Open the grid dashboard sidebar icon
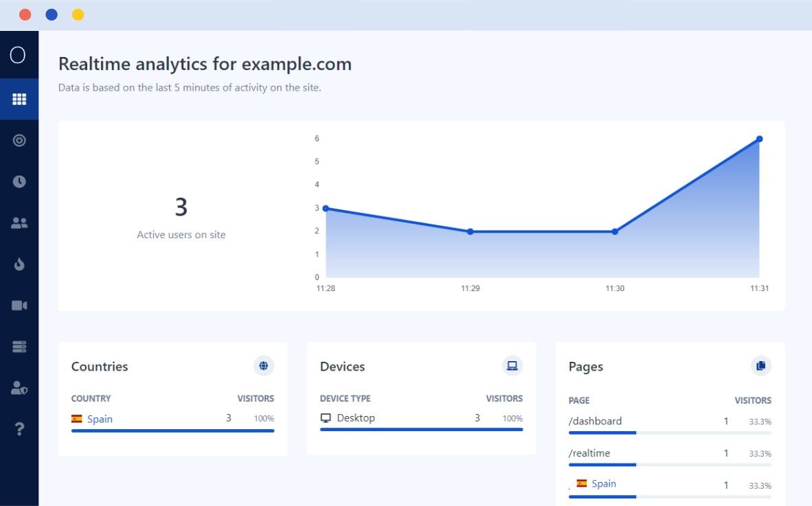 [x=19, y=100]
